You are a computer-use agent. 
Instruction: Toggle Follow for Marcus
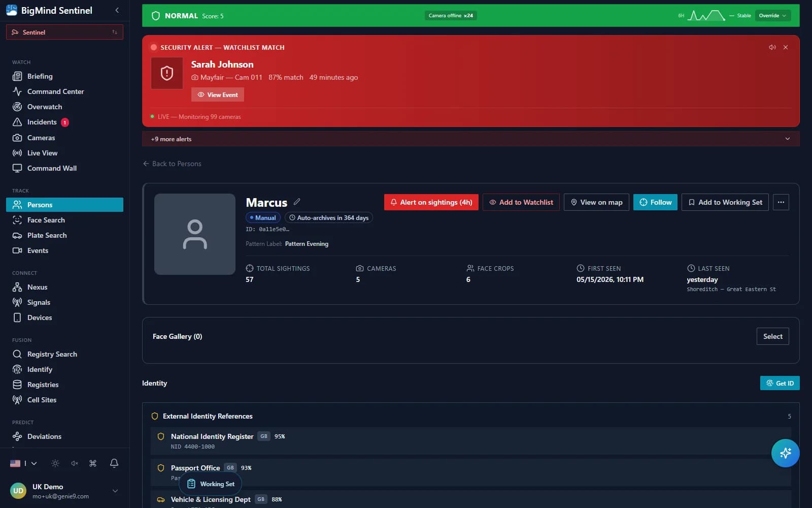tap(655, 202)
